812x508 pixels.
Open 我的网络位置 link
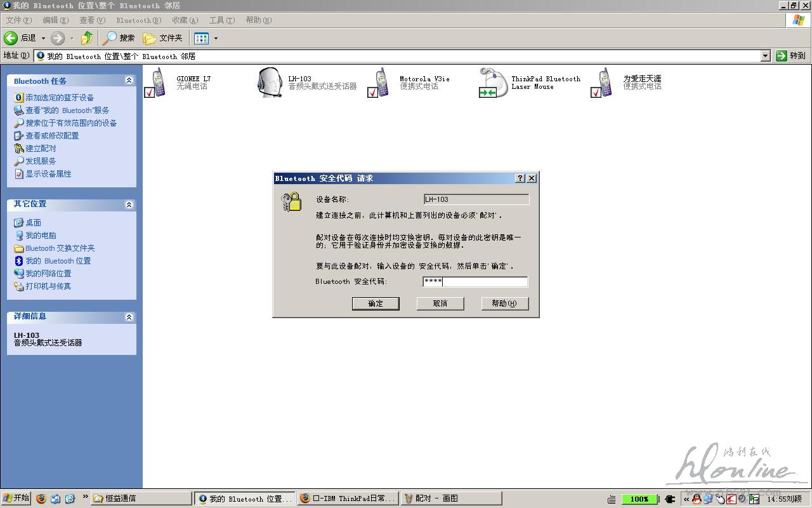tap(48, 274)
